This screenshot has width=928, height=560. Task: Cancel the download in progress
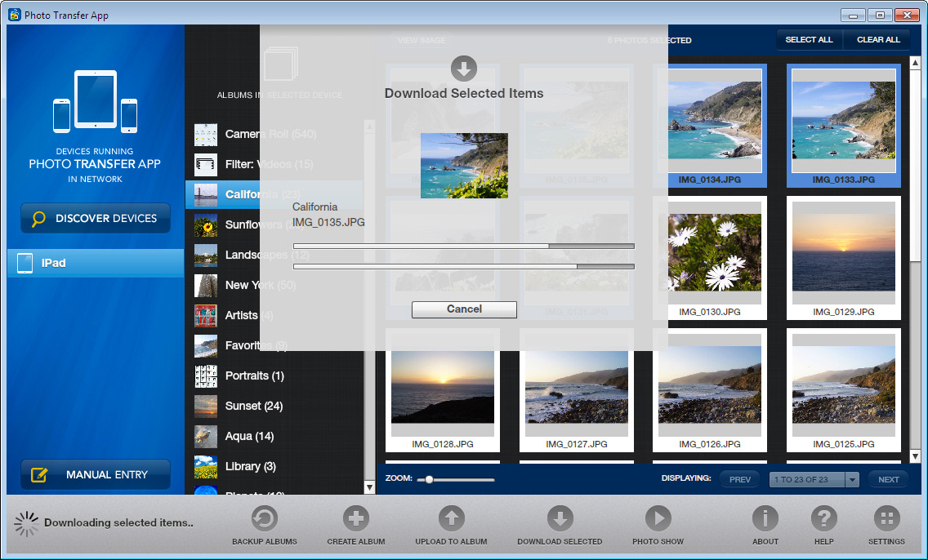pos(464,309)
